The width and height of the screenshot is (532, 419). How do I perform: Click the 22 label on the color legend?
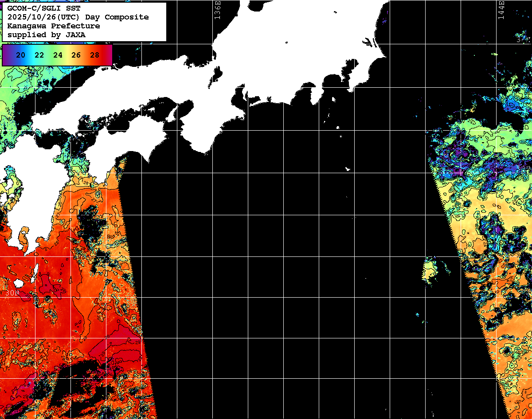click(39, 55)
